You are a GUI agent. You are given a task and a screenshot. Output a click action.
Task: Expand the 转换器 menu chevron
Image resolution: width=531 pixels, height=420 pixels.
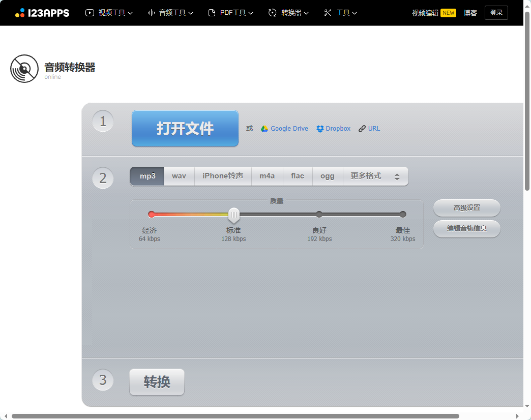[306, 13]
